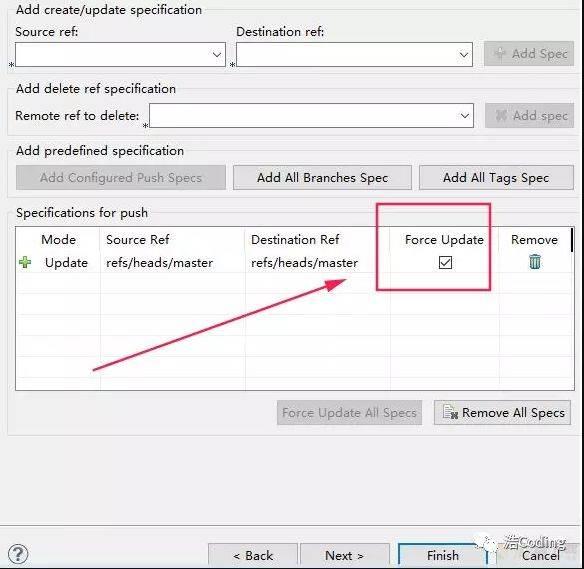This screenshot has height=569, width=584.
Task: Click the green plus Update mode icon
Action: [25, 263]
